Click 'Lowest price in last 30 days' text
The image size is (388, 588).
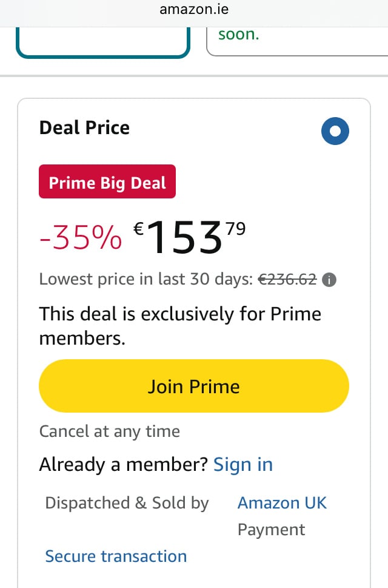click(145, 280)
